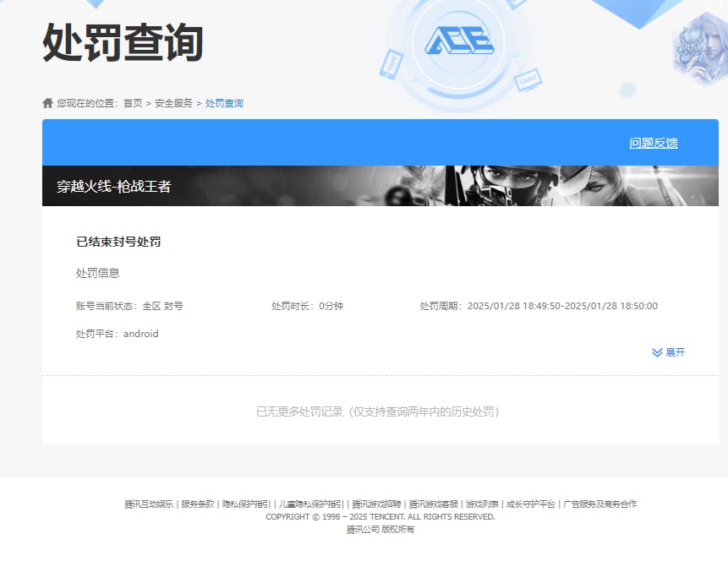728x583 pixels.
Task: Select the 已结束封号处罚 heading
Action: 118,242
